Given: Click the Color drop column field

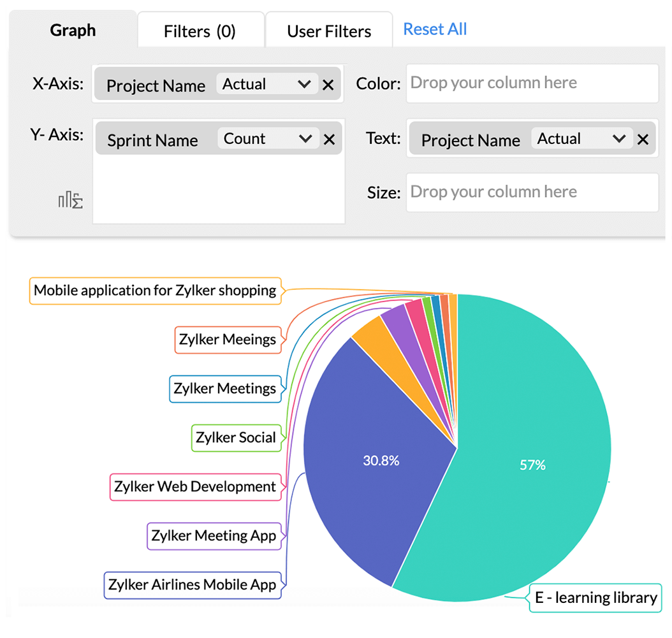Looking at the screenshot, I should pyautogui.click(x=532, y=83).
